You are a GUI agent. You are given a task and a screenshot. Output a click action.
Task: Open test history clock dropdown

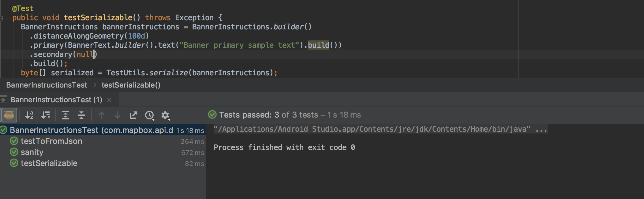[150, 115]
